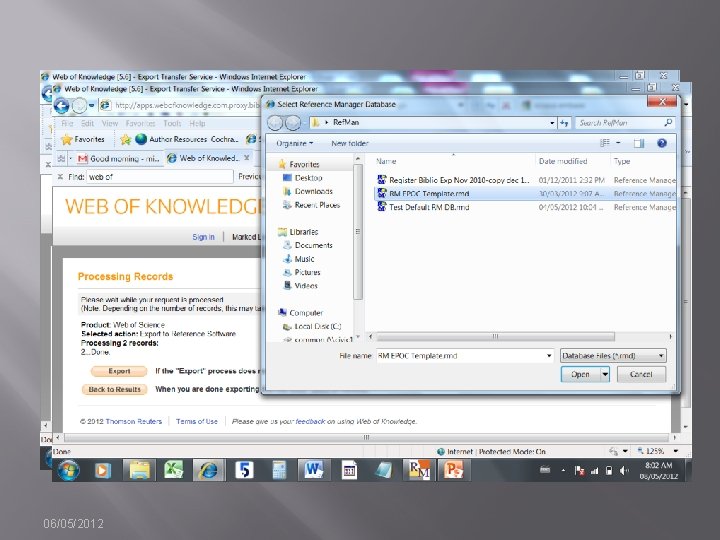720x540 pixels.
Task: Open Excel from the taskbar
Action: coord(174,470)
